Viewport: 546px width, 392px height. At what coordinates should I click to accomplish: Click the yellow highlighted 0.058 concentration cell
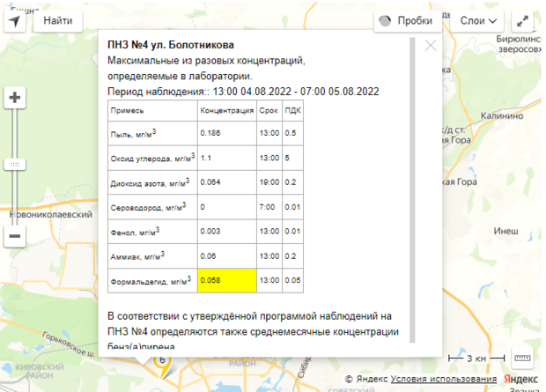tap(226, 280)
